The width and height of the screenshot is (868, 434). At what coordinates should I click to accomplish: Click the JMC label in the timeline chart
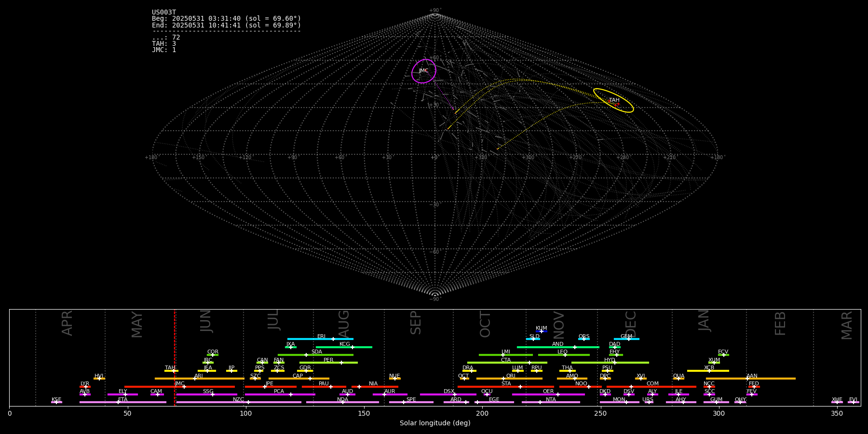(x=179, y=384)
